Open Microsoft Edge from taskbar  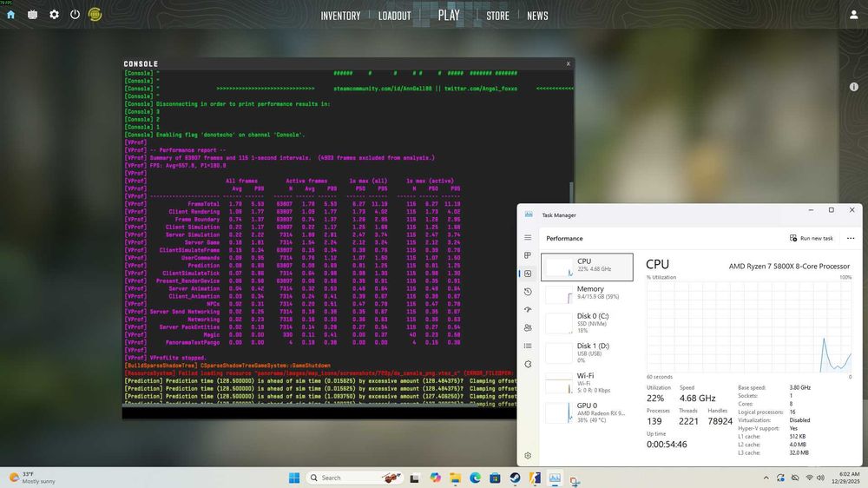tap(475, 478)
